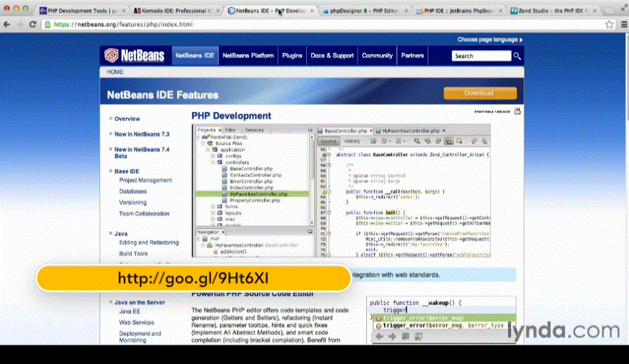Screen dimensions: 629x364
Task: Open Build Tools sidebar link
Action: pyautogui.click(x=133, y=254)
